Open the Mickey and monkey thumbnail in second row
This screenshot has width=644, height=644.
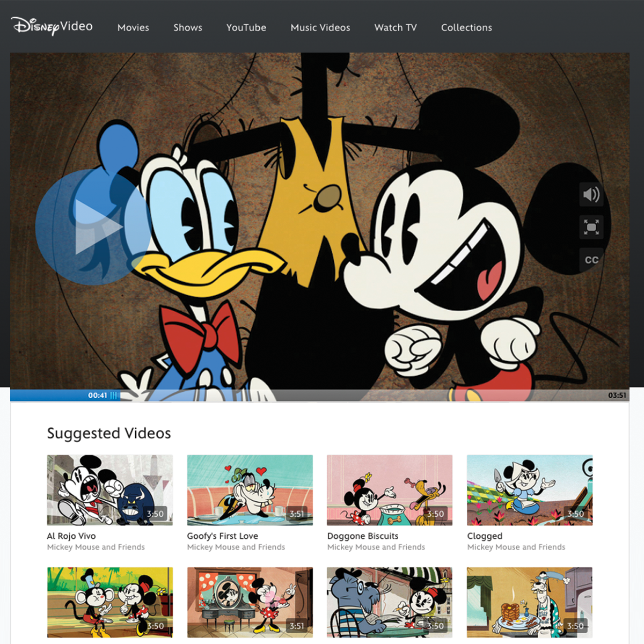pos(110,602)
